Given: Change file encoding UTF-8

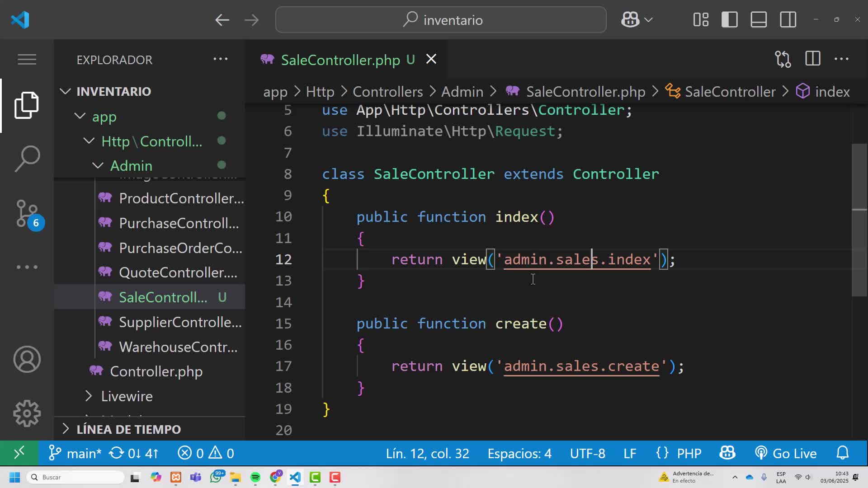Looking at the screenshot, I should coord(587,453).
